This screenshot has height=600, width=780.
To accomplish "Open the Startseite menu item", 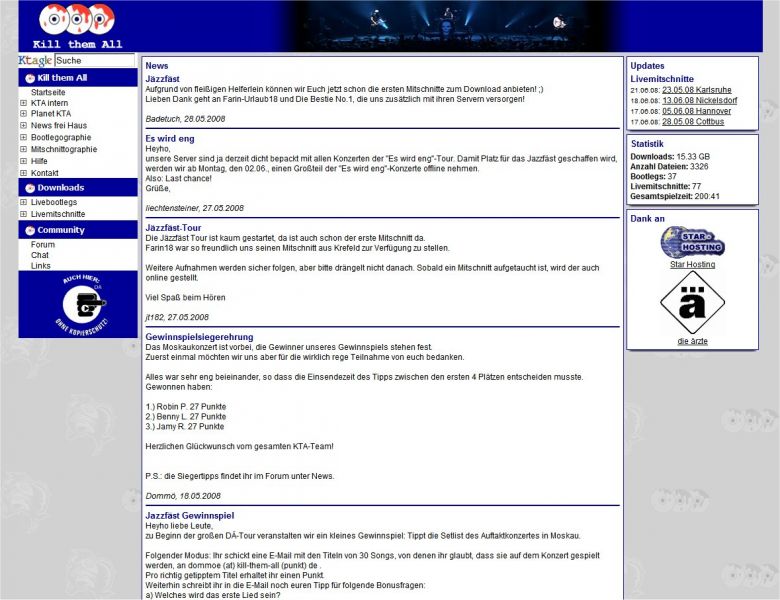I will (x=48, y=92).
